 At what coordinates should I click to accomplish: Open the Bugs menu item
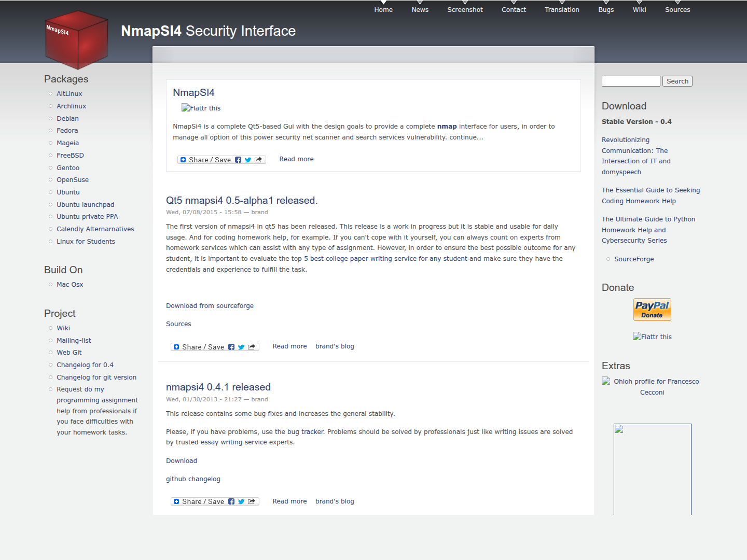click(x=606, y=10)
